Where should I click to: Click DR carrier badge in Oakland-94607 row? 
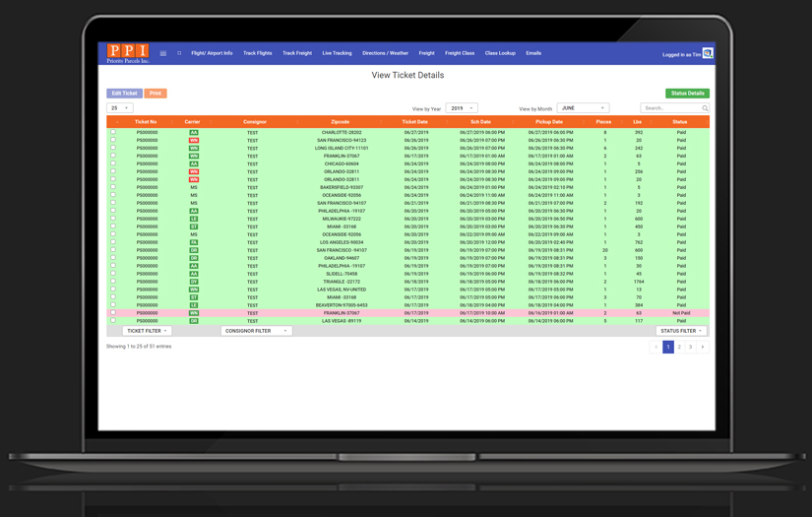click(x=194, y=258)
